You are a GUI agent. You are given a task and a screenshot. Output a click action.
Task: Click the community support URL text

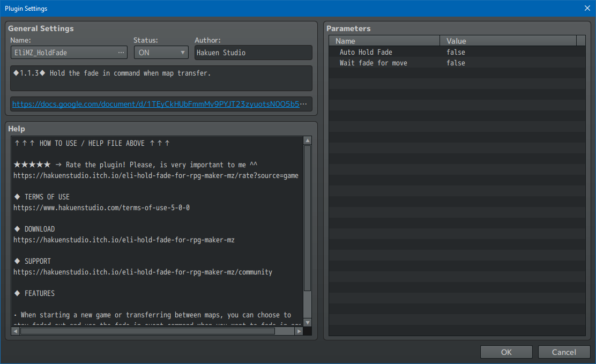143,272
